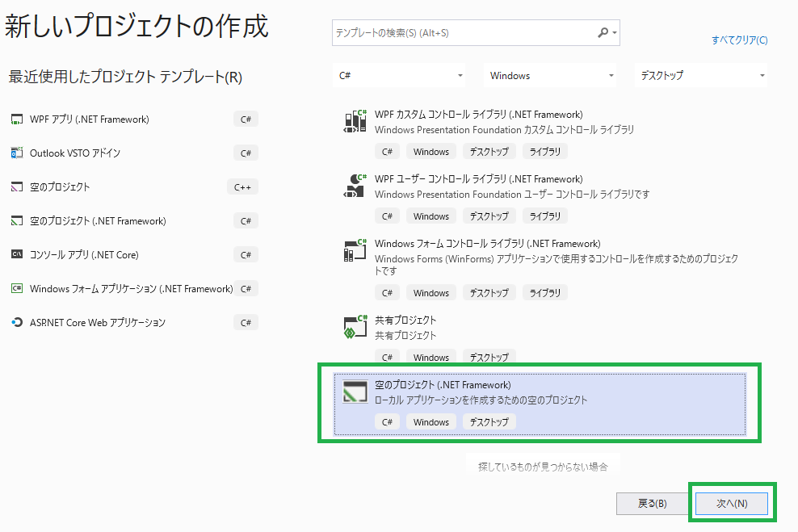Click the 次へ(N) button
Screen dimensions: 798x532
tap(732, 504)
